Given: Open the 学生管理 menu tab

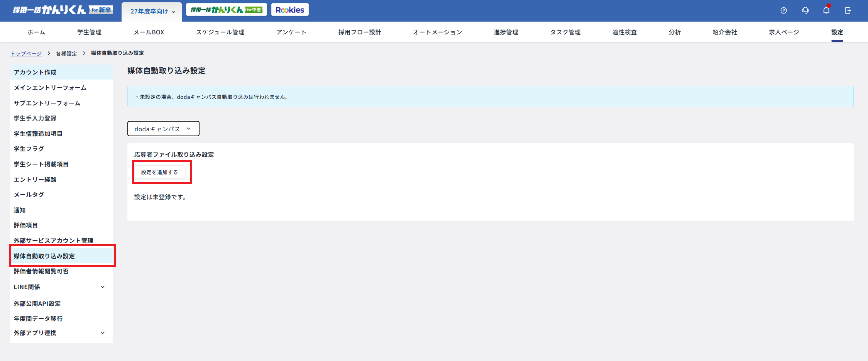Looking at the screenshot, I should pyautogui.click(x=89, y=32).
